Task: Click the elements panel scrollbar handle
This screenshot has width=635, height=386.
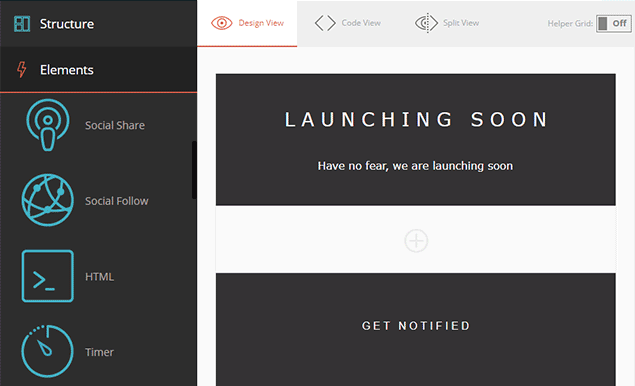Action: point(194,170)
